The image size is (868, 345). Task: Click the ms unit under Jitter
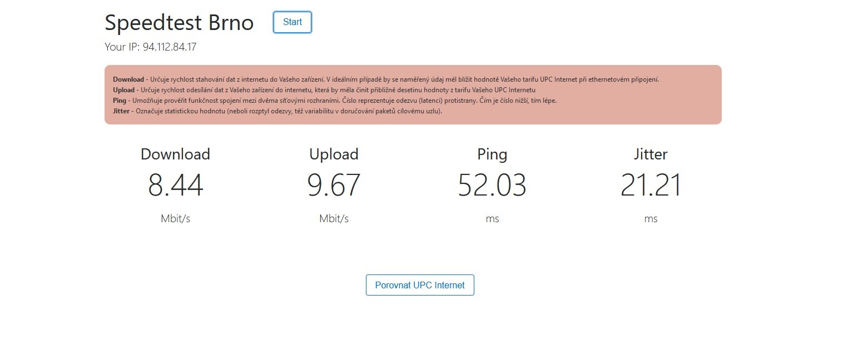click(651, 219)
